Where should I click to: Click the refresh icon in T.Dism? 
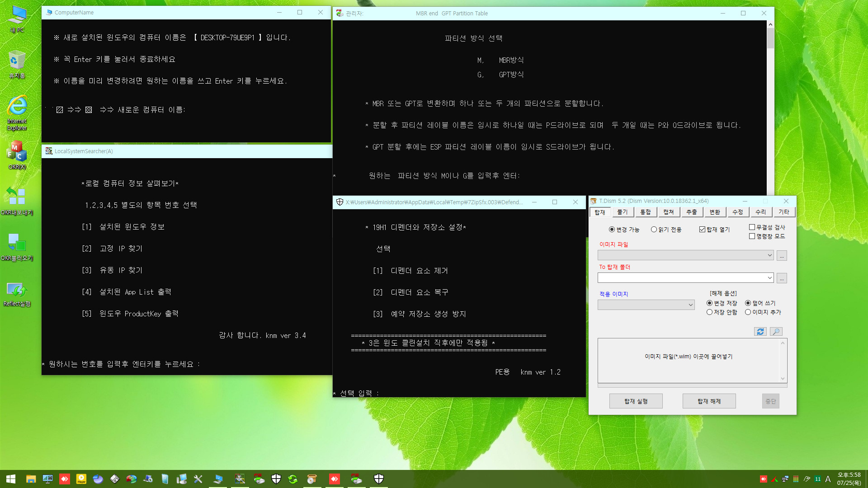click(x=760, y=332)
